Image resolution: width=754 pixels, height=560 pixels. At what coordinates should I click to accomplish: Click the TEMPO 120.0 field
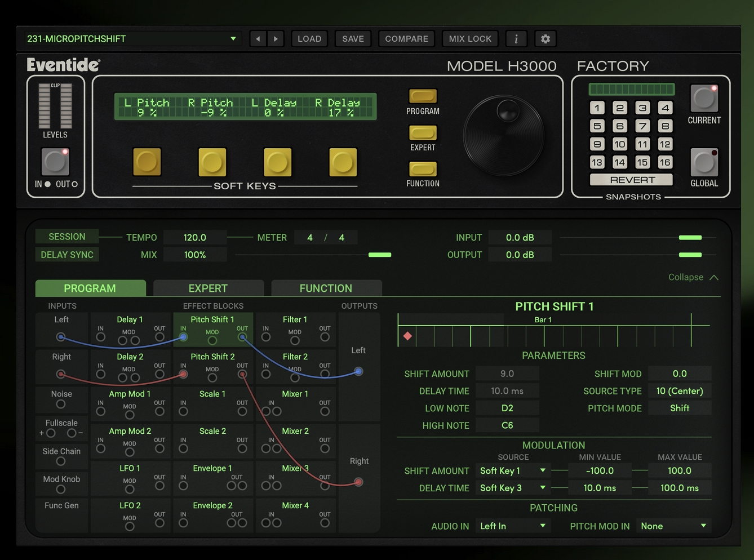pos(195,237)
